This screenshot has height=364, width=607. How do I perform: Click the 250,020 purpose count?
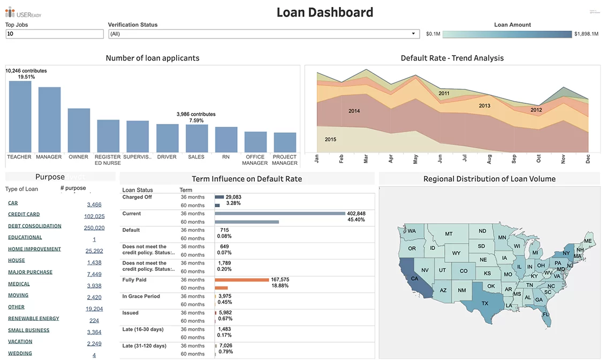[x=94, y=228]
